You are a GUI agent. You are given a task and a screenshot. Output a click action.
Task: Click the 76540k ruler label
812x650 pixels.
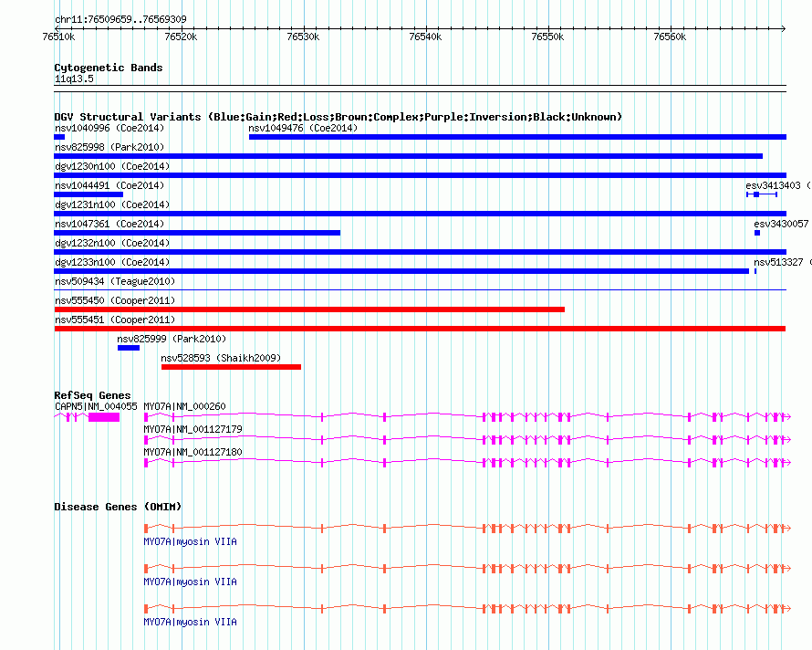tap(425, 37)
